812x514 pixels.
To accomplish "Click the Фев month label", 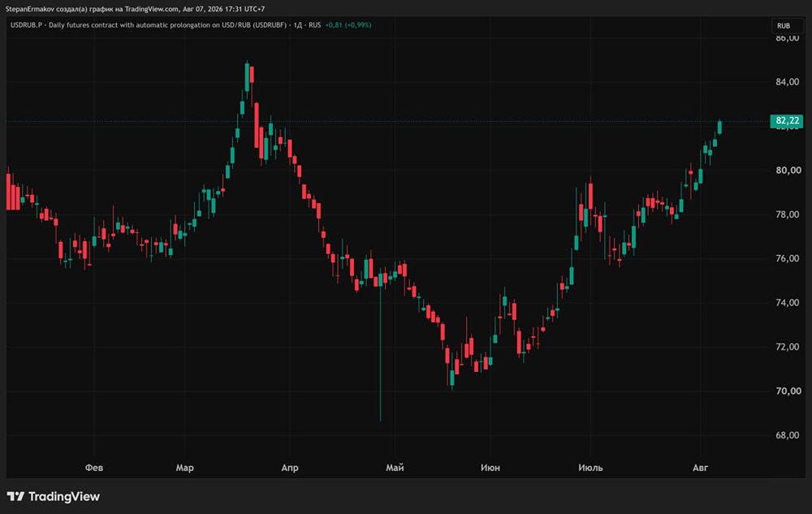I will click(x=93, y=468).
